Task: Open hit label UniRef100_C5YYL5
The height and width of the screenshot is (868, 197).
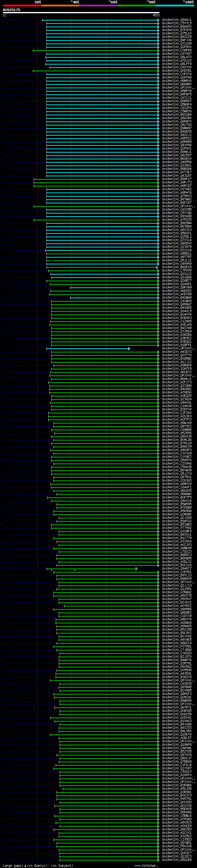Action: [177, 23]
